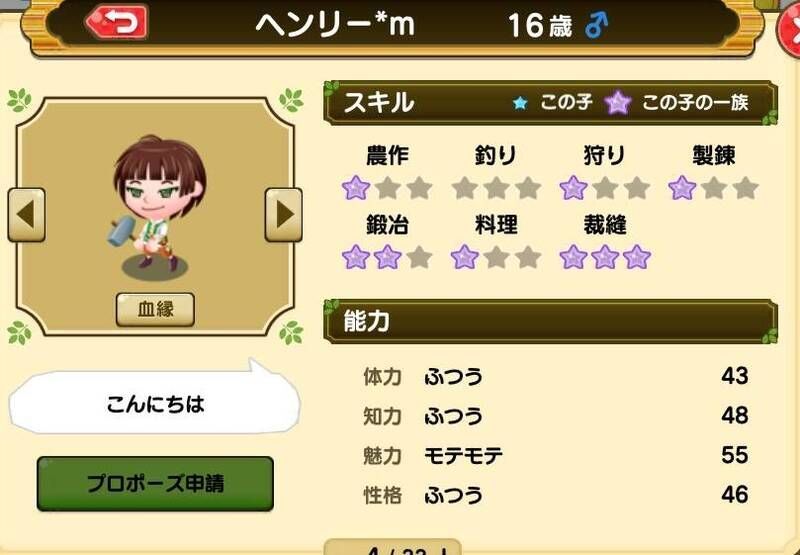Select the 能力 section header
Screen dimensions: 800x555
point(551,321)
